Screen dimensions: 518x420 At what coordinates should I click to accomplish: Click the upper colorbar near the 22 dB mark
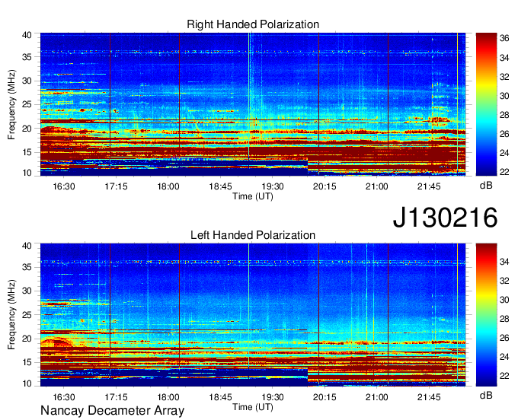pyautogui.click(x=486, y=171)
